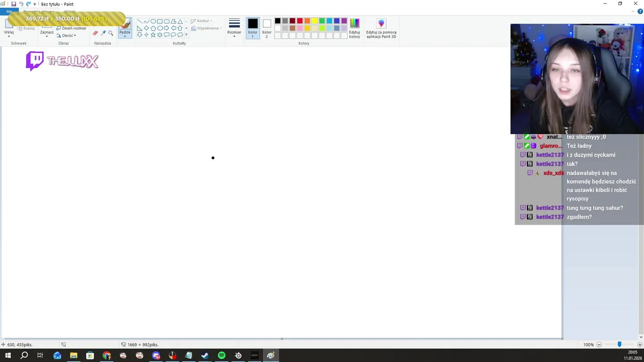Viewport: 644px width, 362px height.
Task: Select the Oval callout shape
Action: [174, 35]
